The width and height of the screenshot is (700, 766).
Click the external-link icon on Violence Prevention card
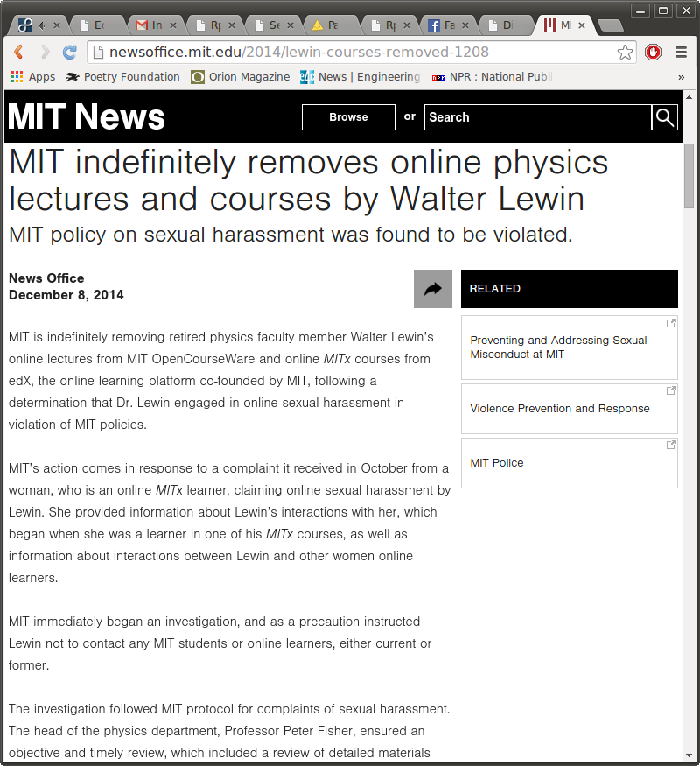click(671, 390)
